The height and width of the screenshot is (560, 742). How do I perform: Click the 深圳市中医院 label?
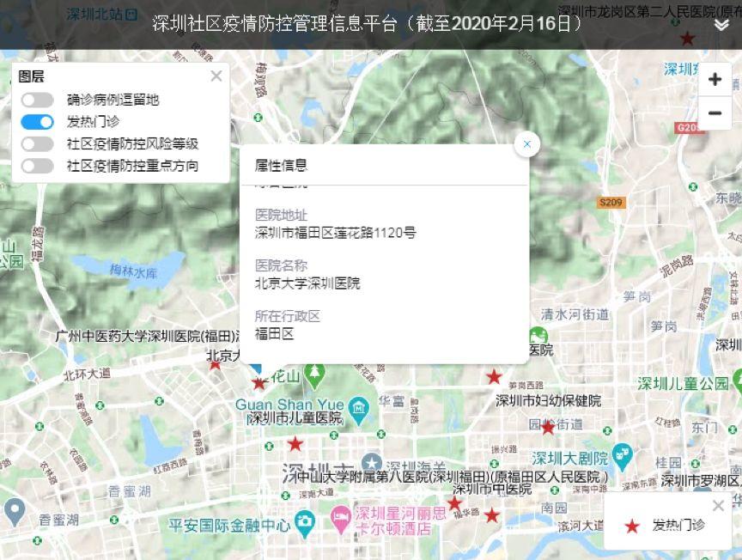coord(492,489)
